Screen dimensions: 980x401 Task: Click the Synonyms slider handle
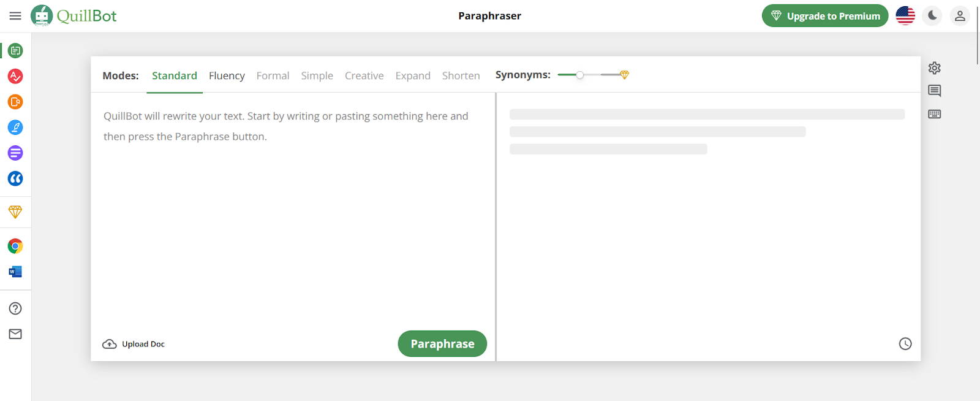click(579, 75)
